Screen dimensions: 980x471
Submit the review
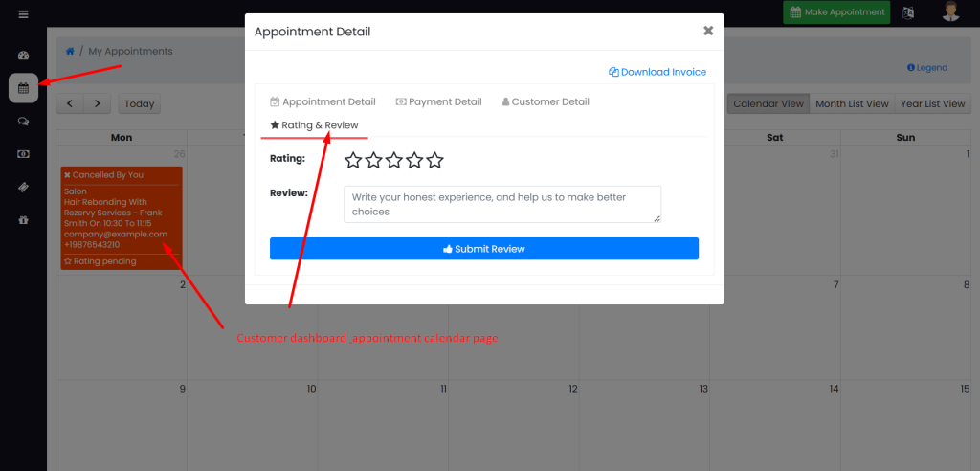(483, 248)
